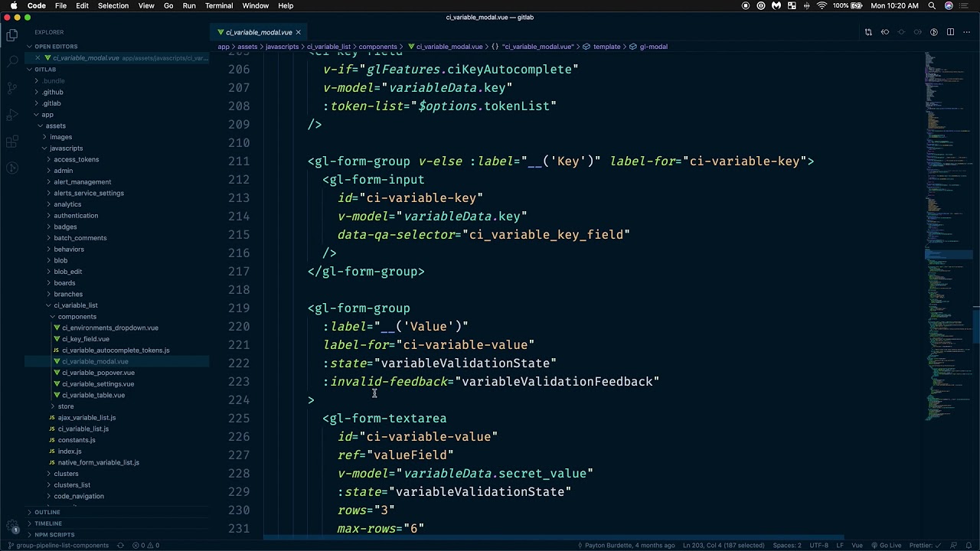
Task: Open the Search view in activity bar
Action: [x=12, y=61]
